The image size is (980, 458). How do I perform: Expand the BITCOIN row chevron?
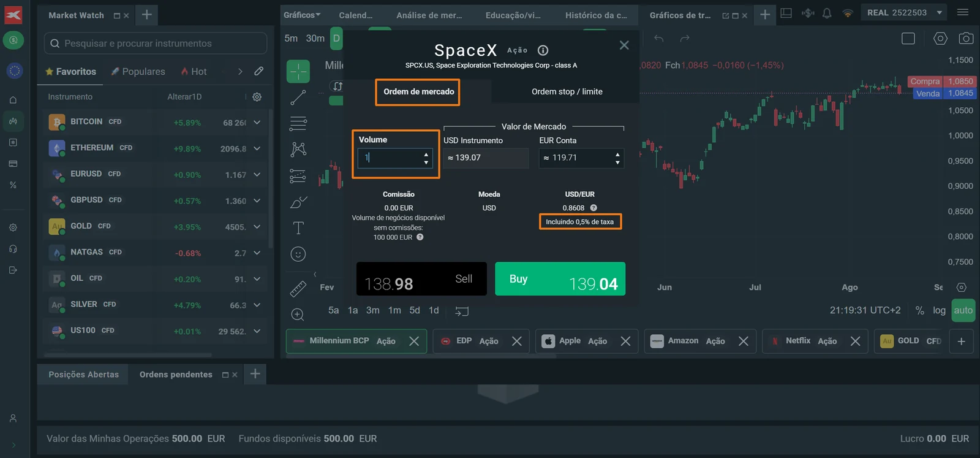tap(257, 123)
